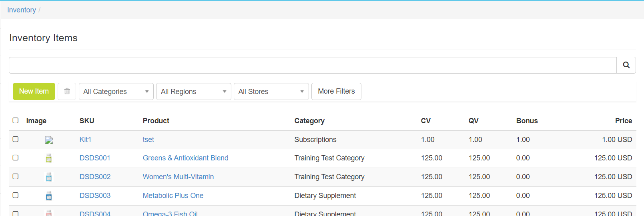Toggle the select-all checkbox in table header

coord(16,120)
